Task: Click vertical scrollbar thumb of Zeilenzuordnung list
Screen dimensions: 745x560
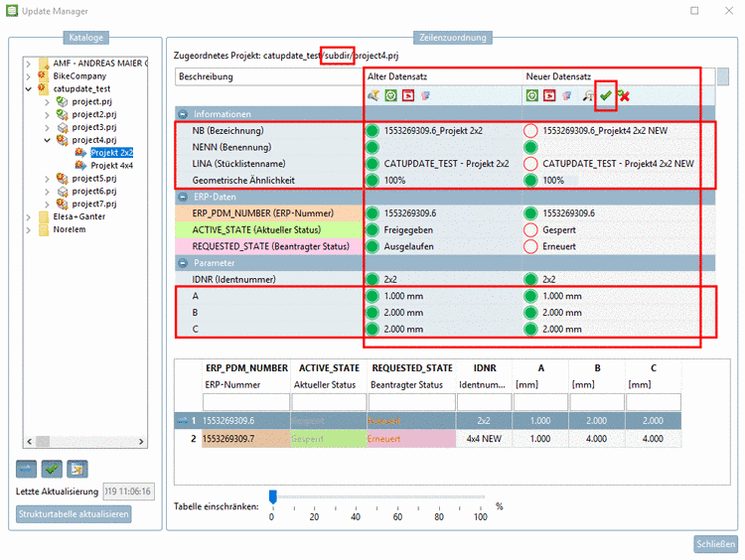Action: point(723,76)
